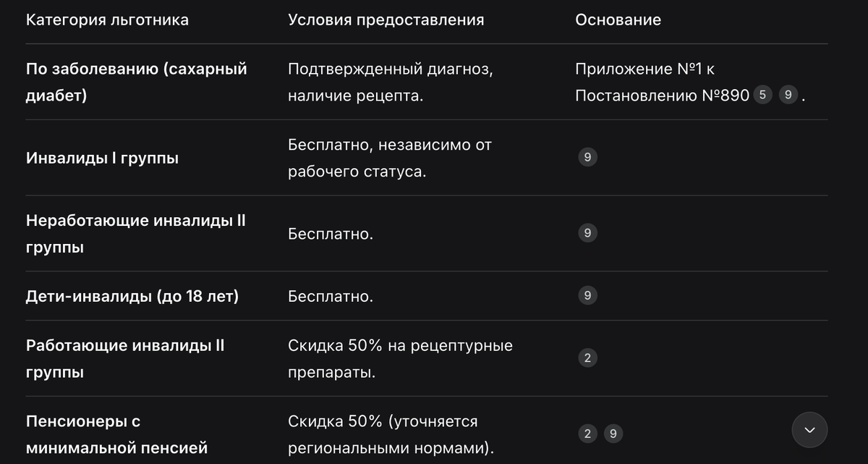This screenshot has height=464, width=868.
Task: Click badge 9 for Неработающие инвалиды II группы
Action: coord(587,233)
